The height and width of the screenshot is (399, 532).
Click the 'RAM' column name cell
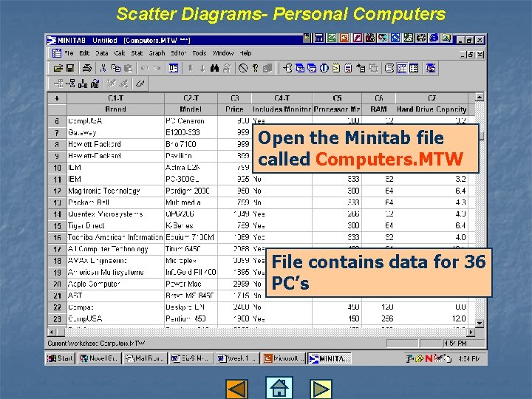pos(378,109)
